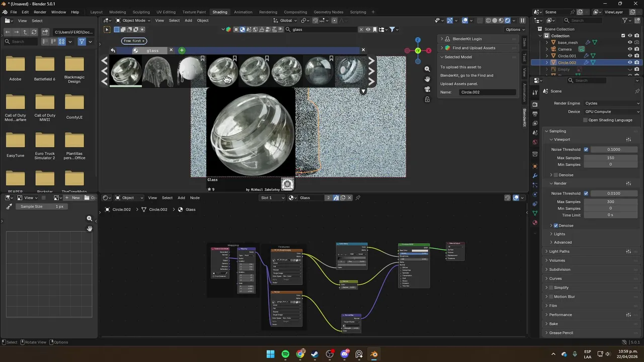
Task: Click the zoom magnifier in the viewport
Action: 427,69
